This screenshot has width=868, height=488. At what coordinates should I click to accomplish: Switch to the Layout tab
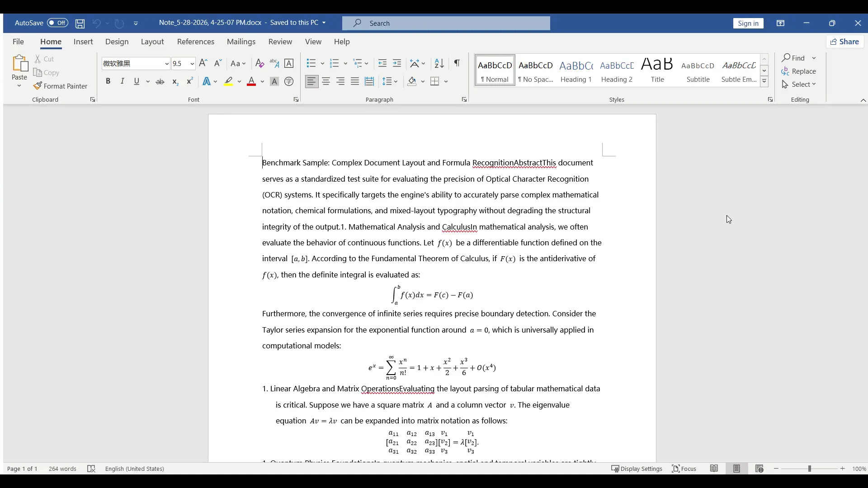point(152,42)
